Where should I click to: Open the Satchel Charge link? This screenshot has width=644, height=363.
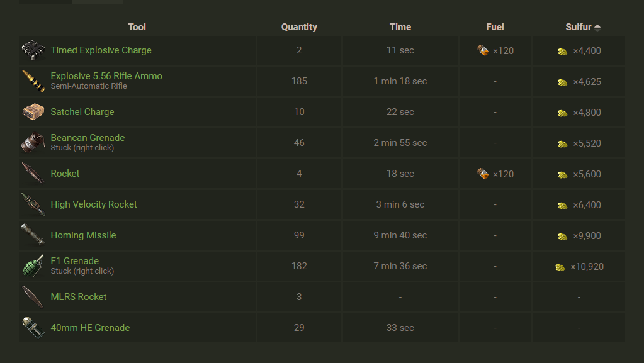tap(82, 112)
